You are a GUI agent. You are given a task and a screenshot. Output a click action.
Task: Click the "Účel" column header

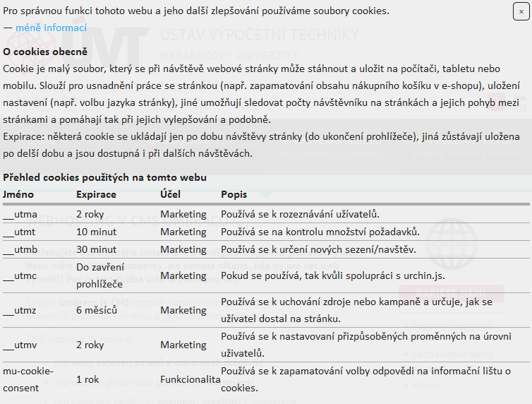pyautogui.click(x=170, y=194)
